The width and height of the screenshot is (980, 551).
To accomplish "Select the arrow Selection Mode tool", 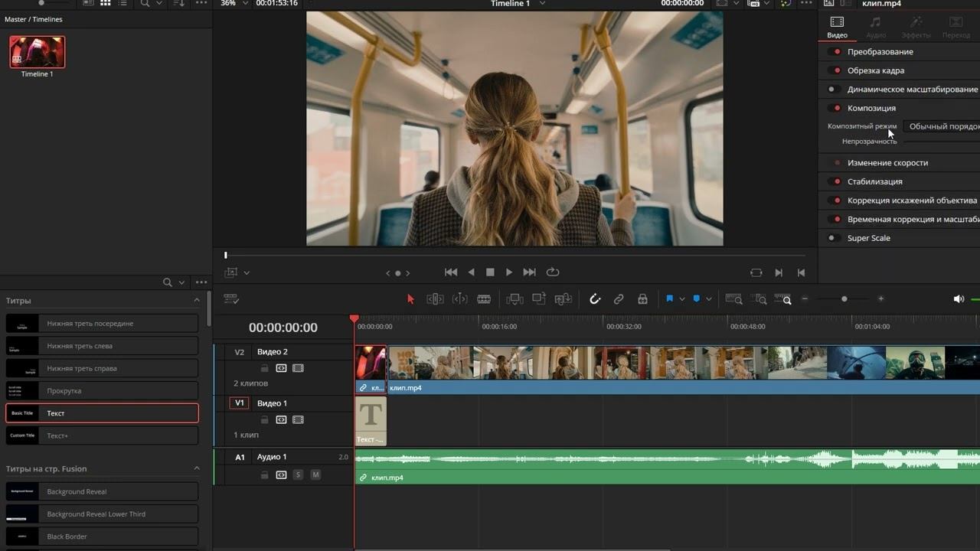I will [410, 299].
